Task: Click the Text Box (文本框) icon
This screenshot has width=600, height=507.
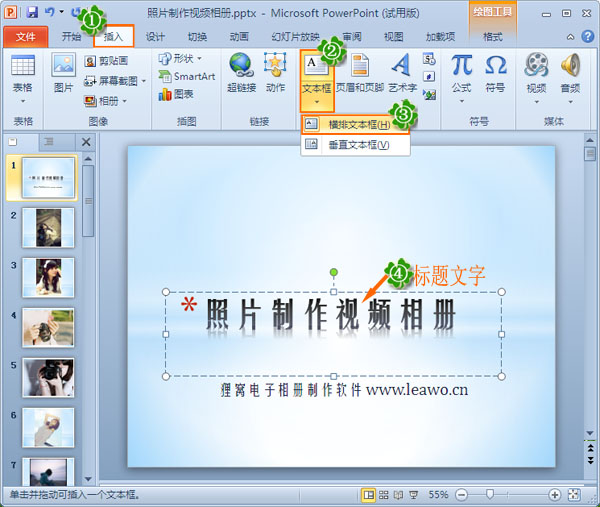Action: pyautogui.click(x=316, y=66)
